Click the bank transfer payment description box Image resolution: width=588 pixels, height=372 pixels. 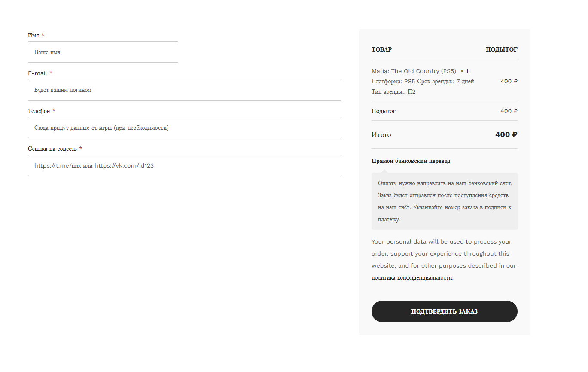pos(445,201)
